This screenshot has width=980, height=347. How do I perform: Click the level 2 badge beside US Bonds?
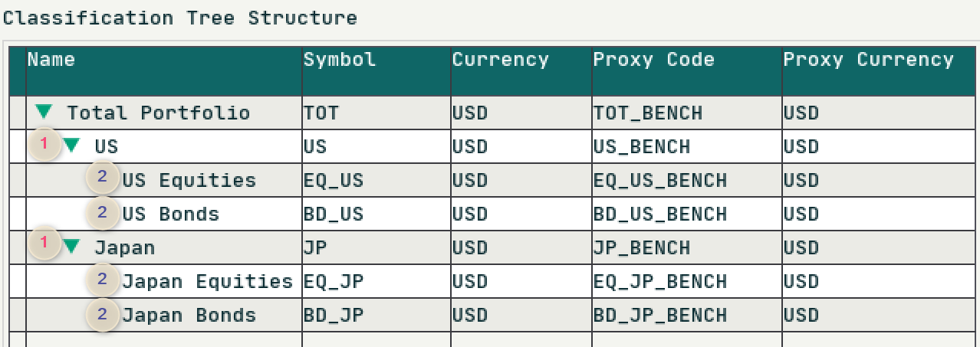click(x=103, y=212)
